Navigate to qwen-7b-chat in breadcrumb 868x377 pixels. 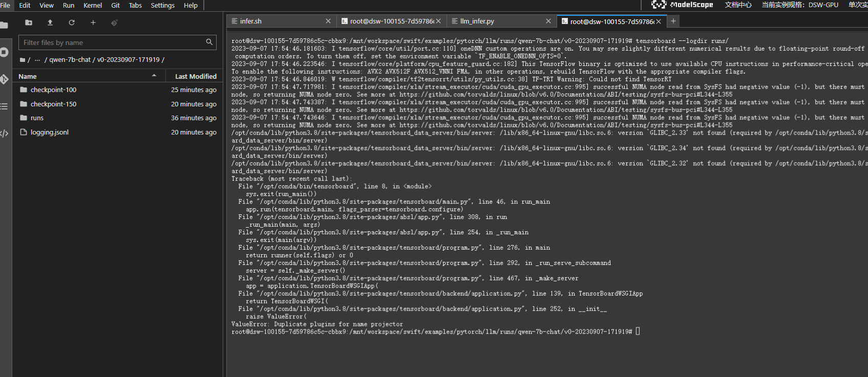click(69, 60)
